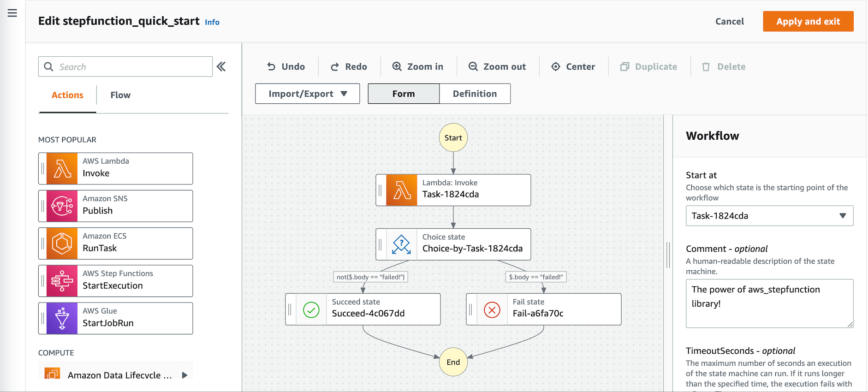
Task: Switch to Form view
Action: (x=404, y=94)
